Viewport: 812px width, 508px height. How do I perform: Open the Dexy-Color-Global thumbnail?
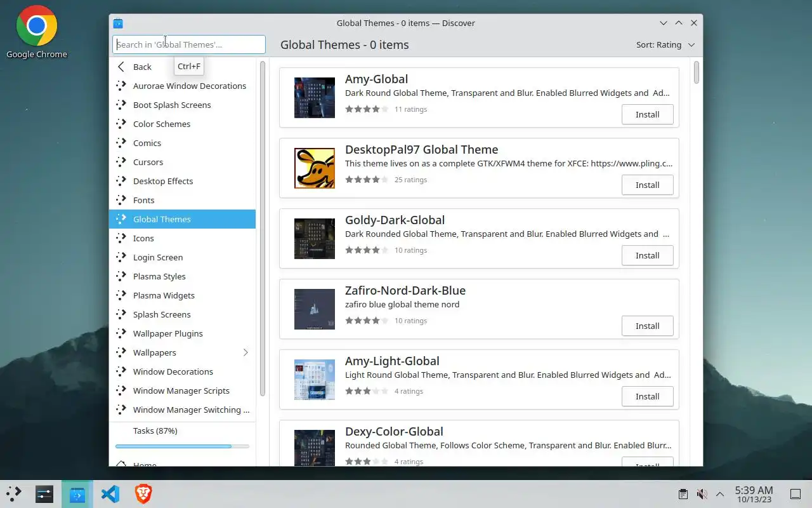315,448
